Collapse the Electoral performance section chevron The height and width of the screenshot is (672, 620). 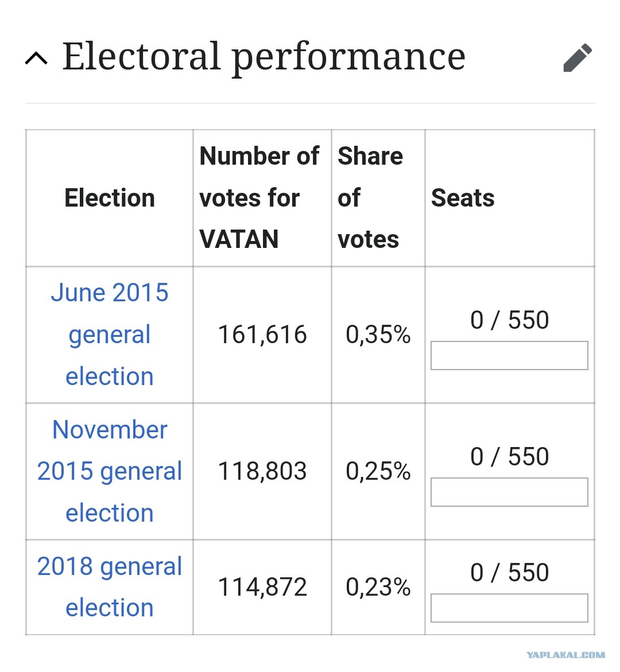pyautogui.click(x=36, y=59)
